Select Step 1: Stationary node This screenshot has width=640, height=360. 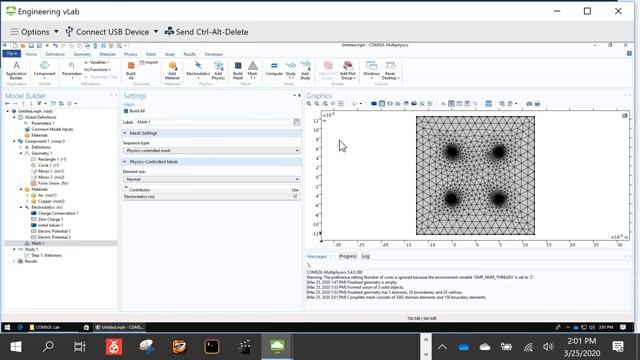coord(43,255)
